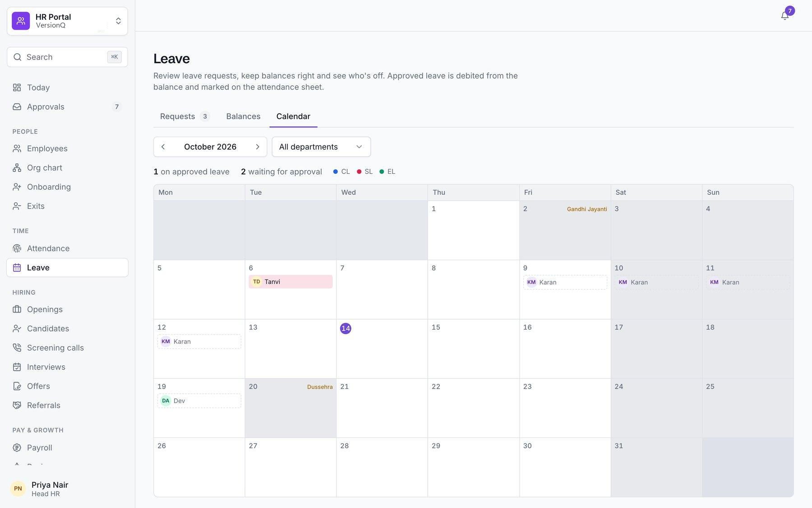Select today's date 14 in calendar
812x508 pixels.
[x=346, y=328]
